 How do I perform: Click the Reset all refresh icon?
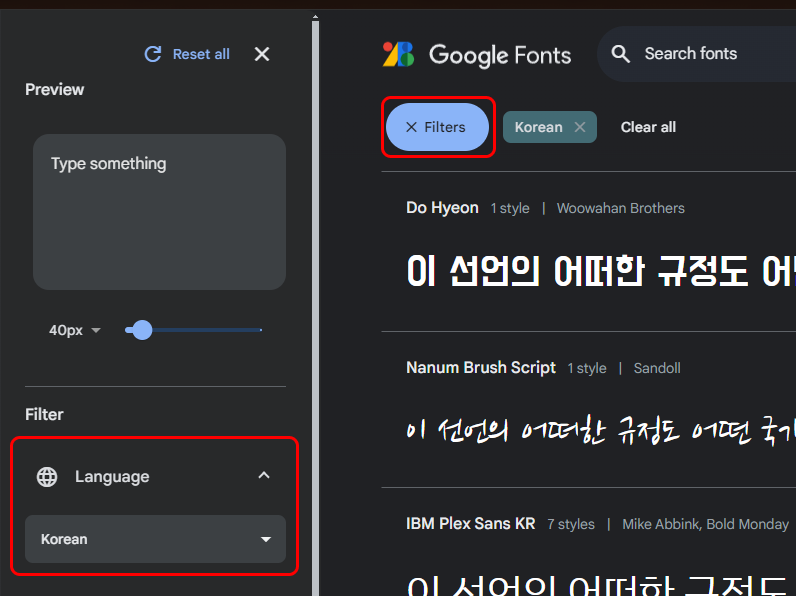[x=153, y=54]
